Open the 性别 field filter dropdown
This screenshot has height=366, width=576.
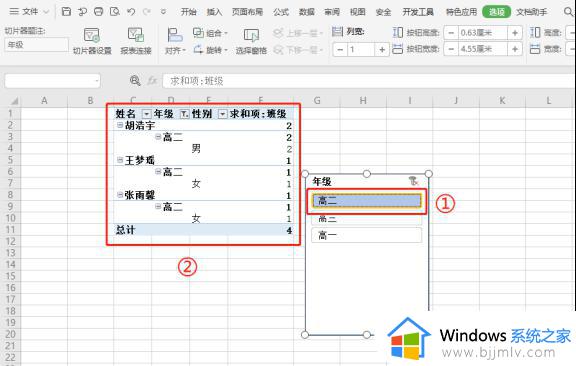point(222,114)
